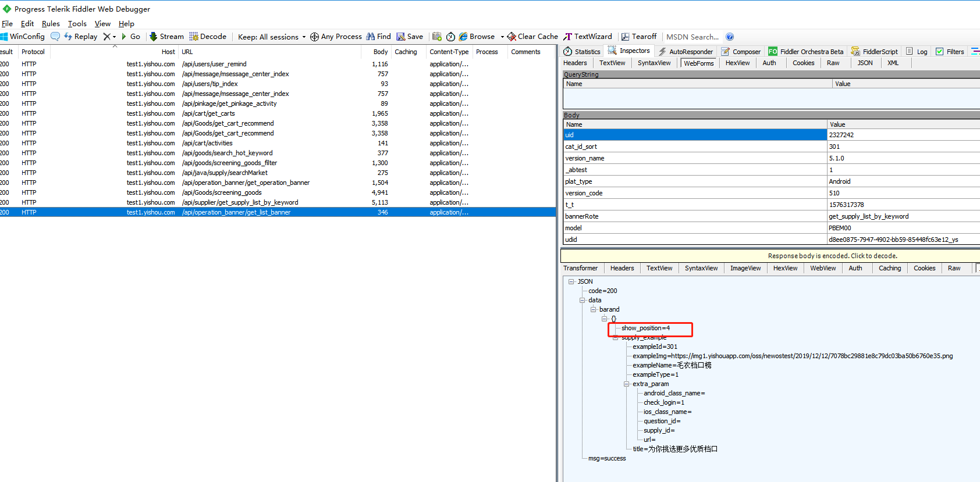980x482 pixels.
Task: Click the Tearoff button
Action: click(x=638, y=37)
